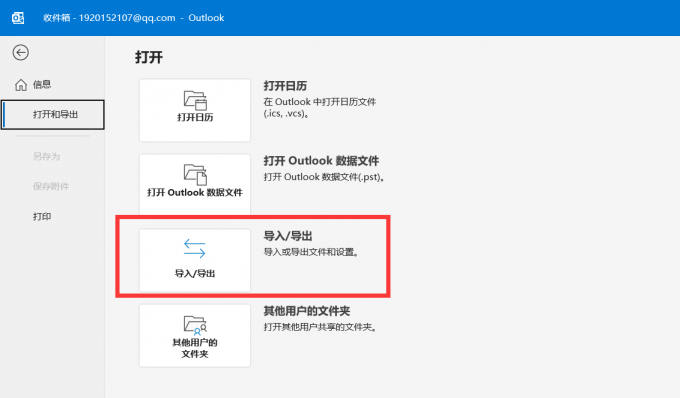Choose 另存为 in the sidebar
This screenshot has height=398, width=680.
tap(46, 156)
